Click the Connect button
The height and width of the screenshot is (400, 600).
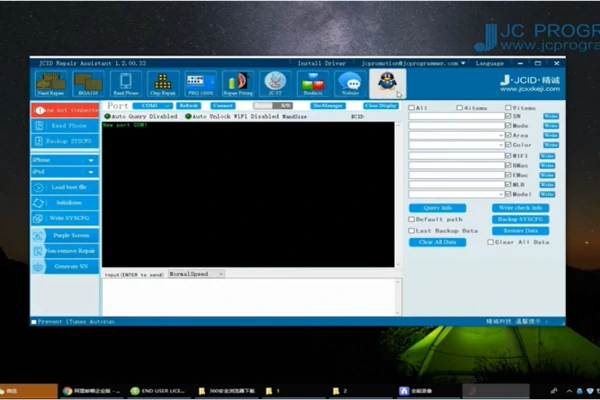(x=223, y=106)
